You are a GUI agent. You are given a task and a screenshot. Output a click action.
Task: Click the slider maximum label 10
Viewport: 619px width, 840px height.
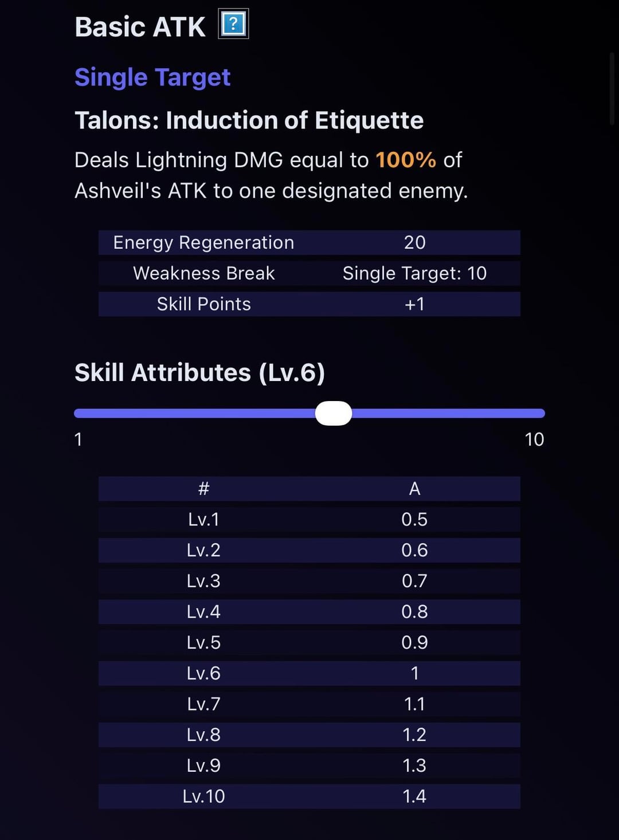tap(534, 439)
